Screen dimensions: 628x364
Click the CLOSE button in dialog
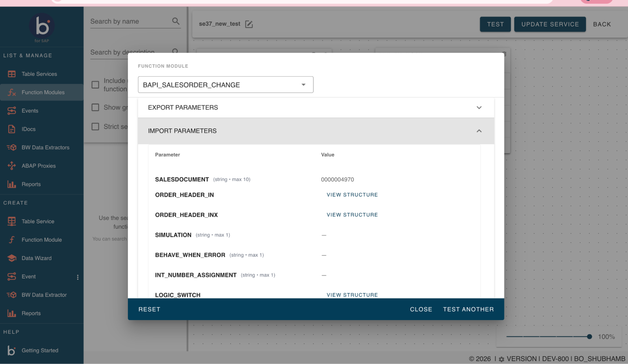(421, 309)
